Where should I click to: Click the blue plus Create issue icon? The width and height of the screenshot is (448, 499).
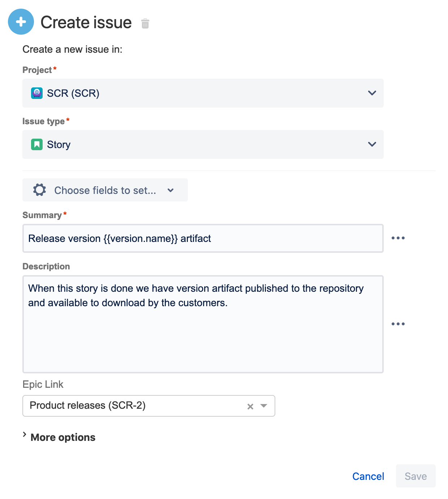(21, 22)
